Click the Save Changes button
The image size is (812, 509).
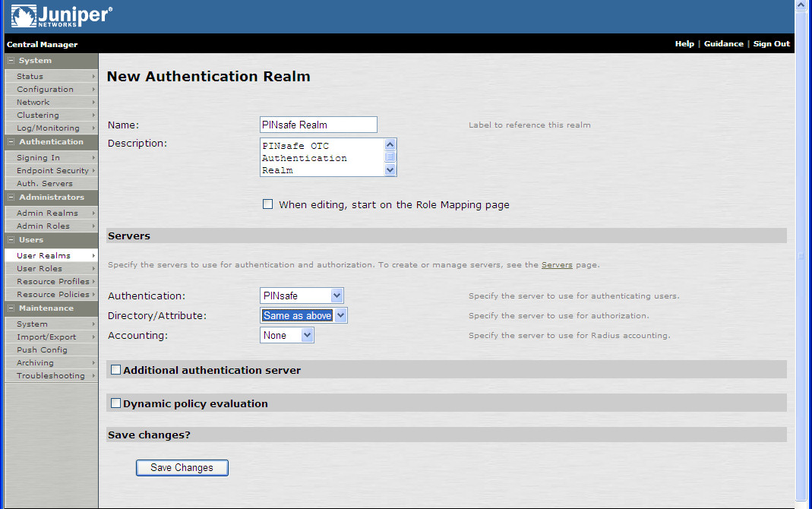click(182, 467)
